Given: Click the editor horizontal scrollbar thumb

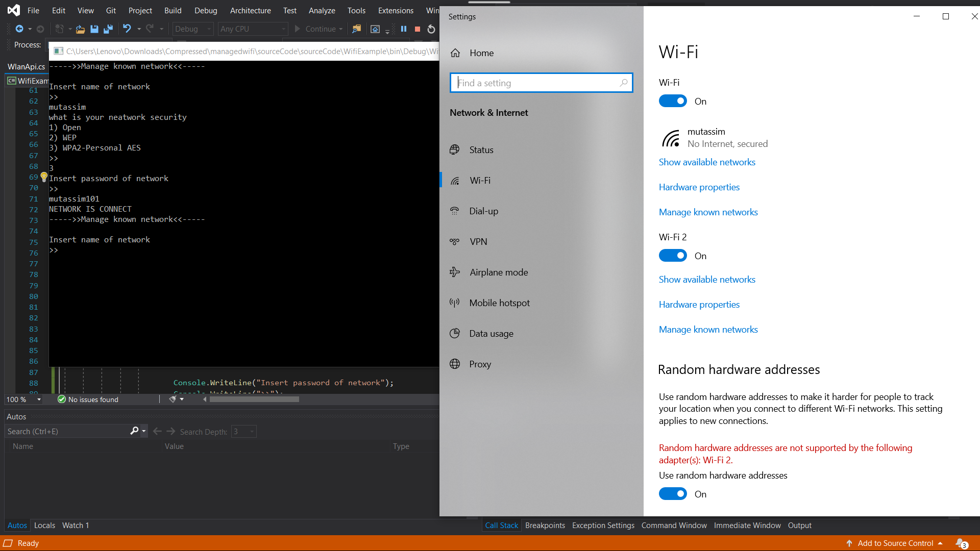Looking at the screenshot, I should pyautogui.click(x=254, y=399).
